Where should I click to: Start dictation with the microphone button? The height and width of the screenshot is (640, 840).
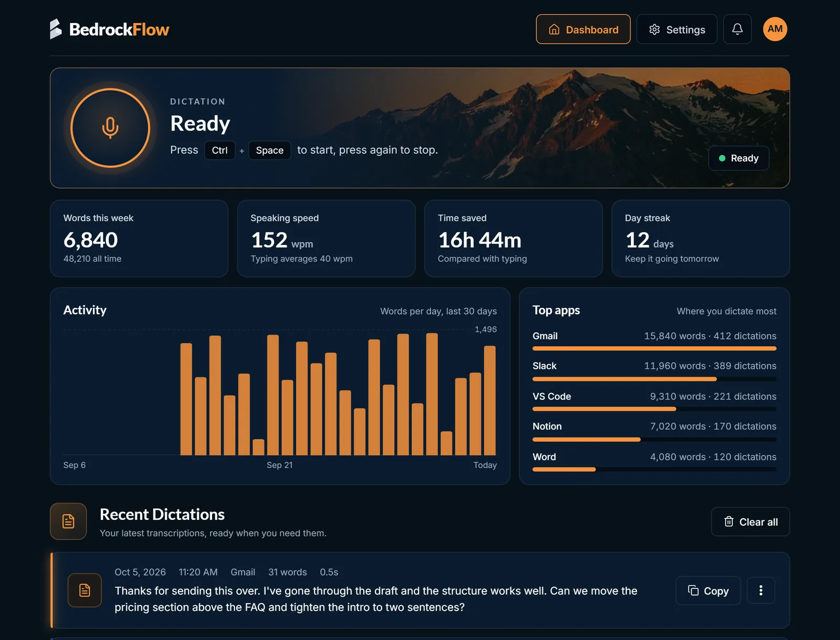pyautogui.click(x=110, y=128)
